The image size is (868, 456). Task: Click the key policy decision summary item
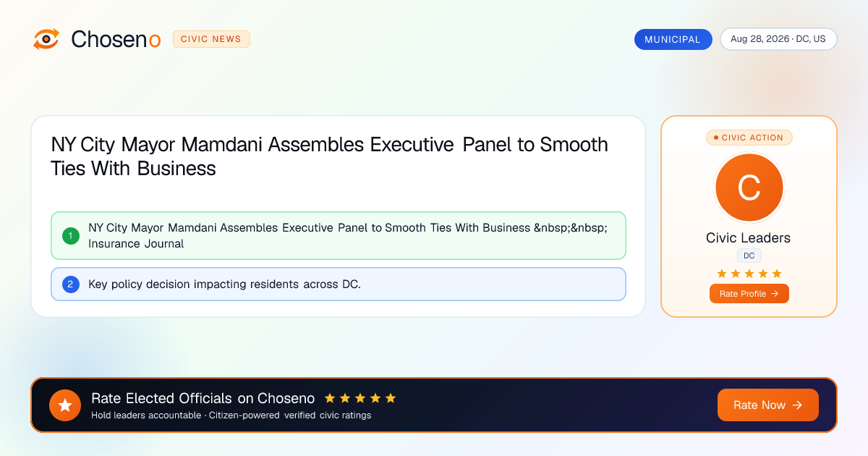tap(339, 284)
